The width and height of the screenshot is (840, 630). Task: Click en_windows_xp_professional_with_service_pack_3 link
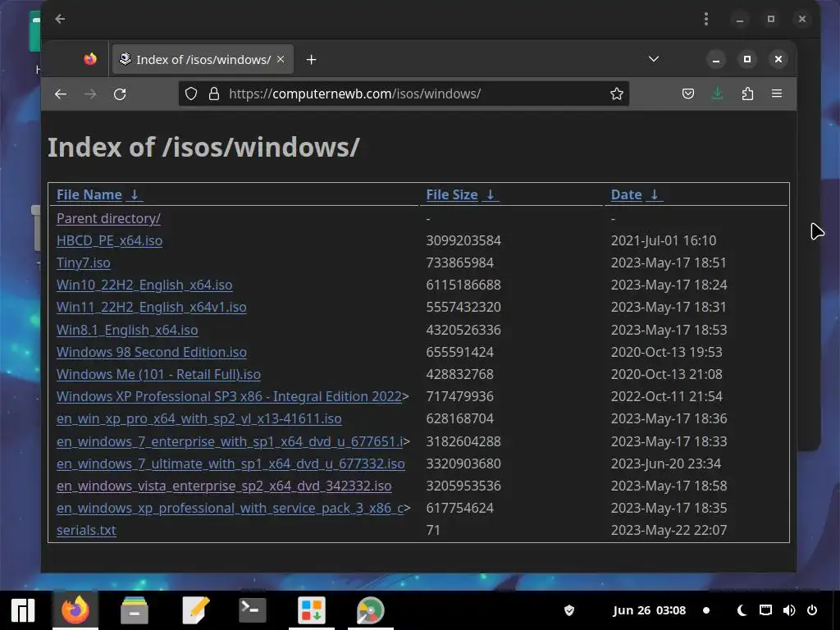click(231, 509)
